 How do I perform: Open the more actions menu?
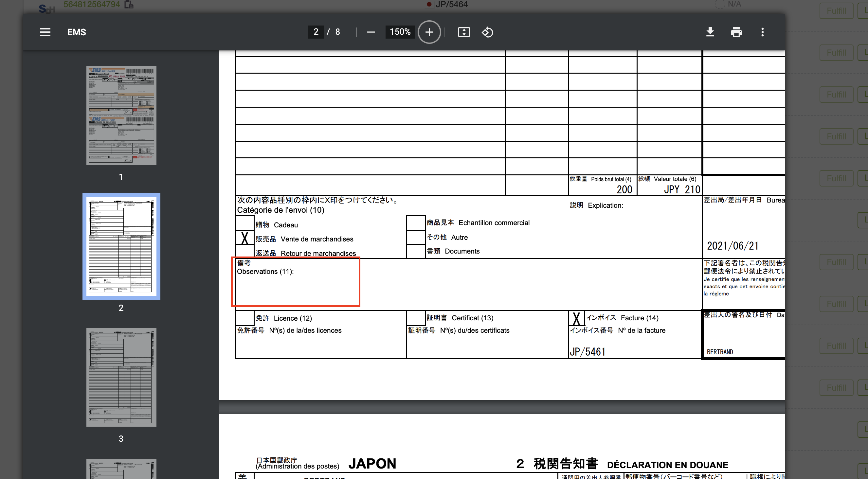coord(762,32)
